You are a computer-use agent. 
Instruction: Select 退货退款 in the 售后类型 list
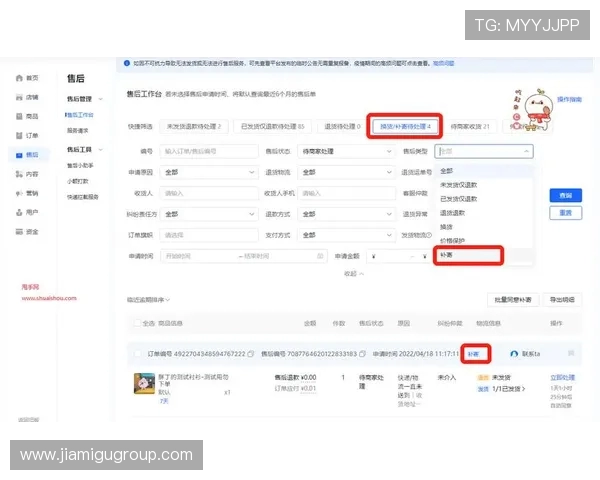tap(484, 213)
